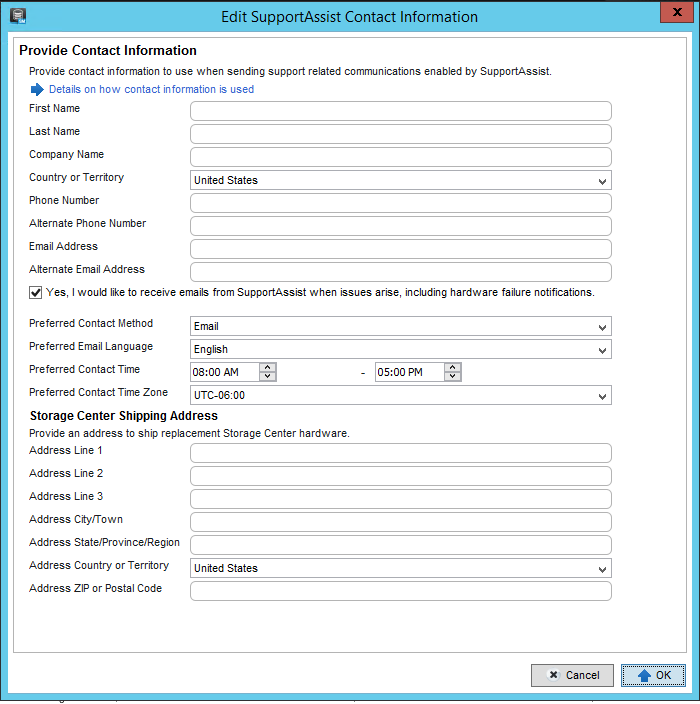Viewport: 700px width, 704px height.
Task: Click the Last Name input field
Action: pyautogui.click(x=401, y=134)
